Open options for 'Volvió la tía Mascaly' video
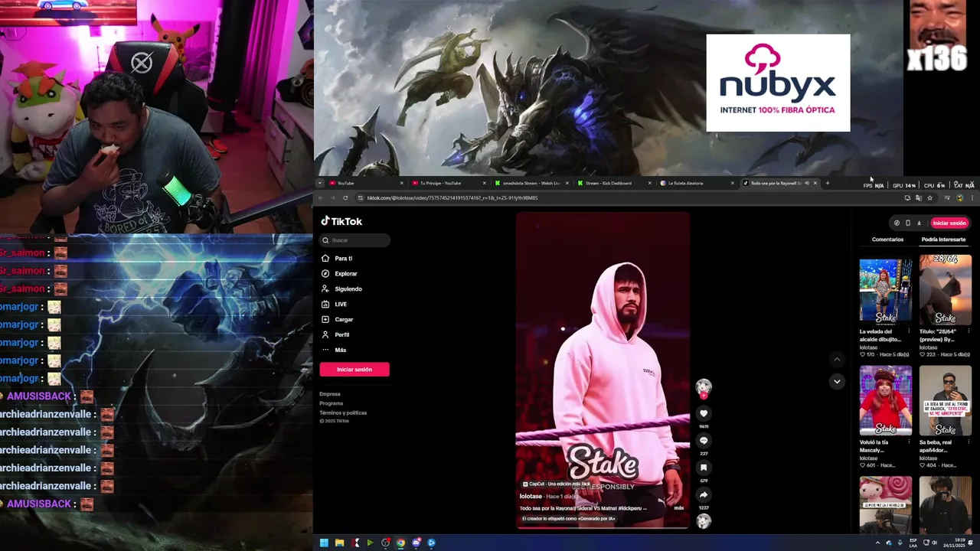 coord(909,443)
